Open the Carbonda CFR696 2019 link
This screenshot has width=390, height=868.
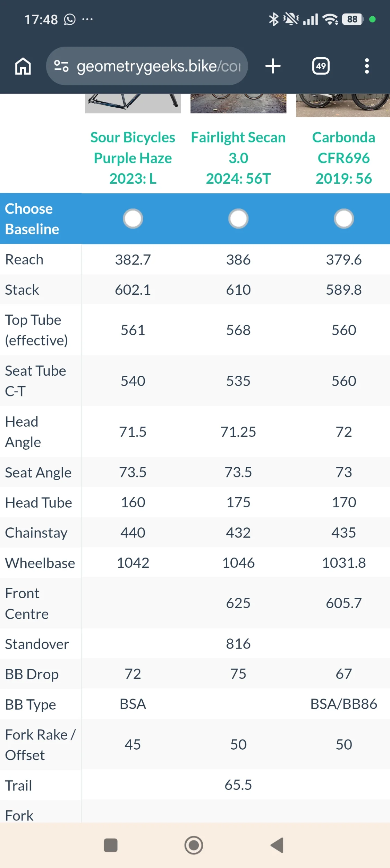click(x=344, y=158)
